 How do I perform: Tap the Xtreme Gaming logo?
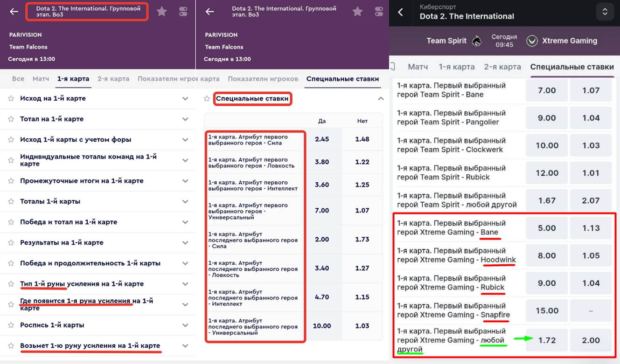tap(532, 41)
